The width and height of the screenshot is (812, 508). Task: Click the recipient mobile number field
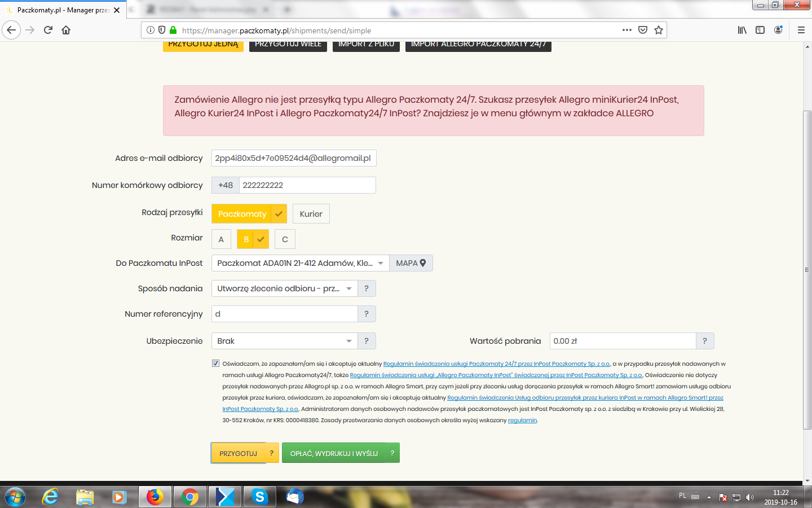307,185
